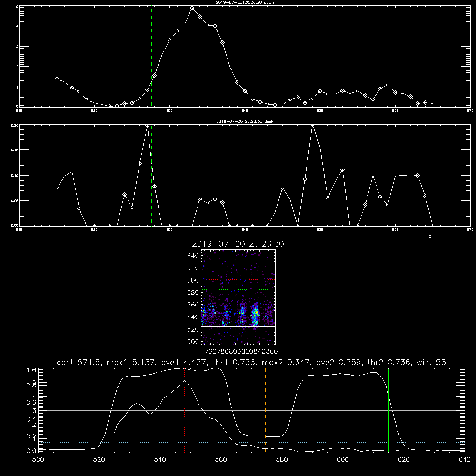Click the blue dotted threshold line in bottom plot
The width and height of the screenshot is (476, 476).
click(x=251, y=443)
